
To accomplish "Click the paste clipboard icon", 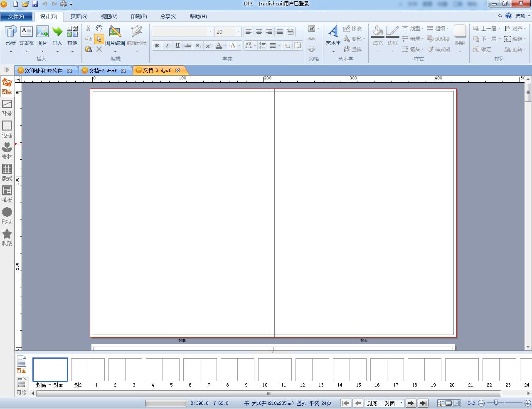I will point(88,49).
